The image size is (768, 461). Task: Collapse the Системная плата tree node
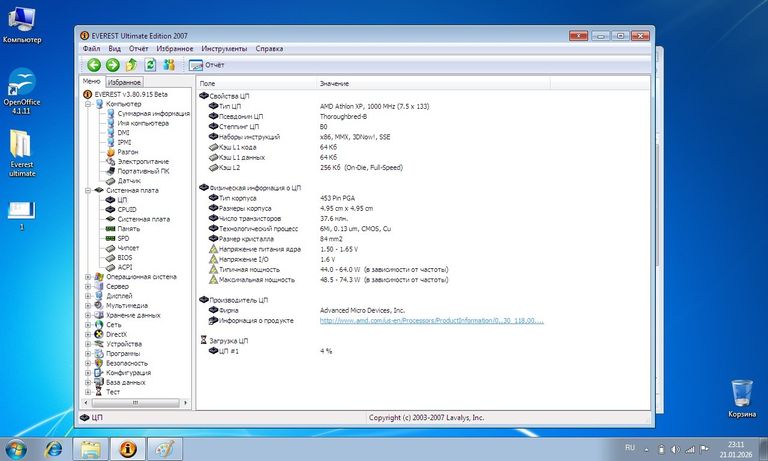tap(88, 190)
